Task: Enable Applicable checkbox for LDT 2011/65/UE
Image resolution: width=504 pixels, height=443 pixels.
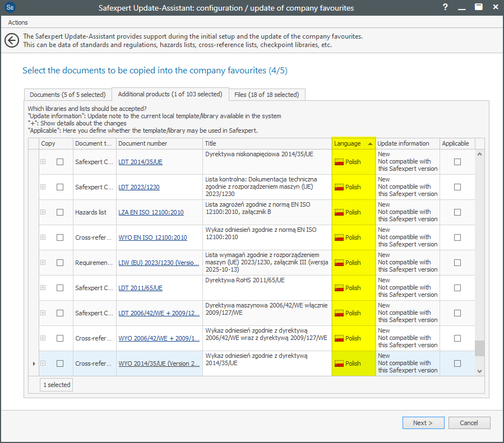Action: (x=457, y=288)
